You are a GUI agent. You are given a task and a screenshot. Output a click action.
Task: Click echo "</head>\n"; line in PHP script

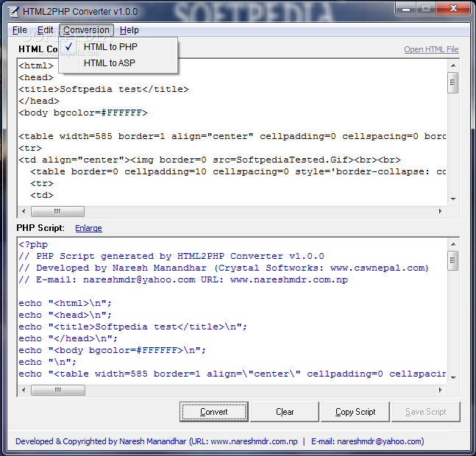pos(68,338)
